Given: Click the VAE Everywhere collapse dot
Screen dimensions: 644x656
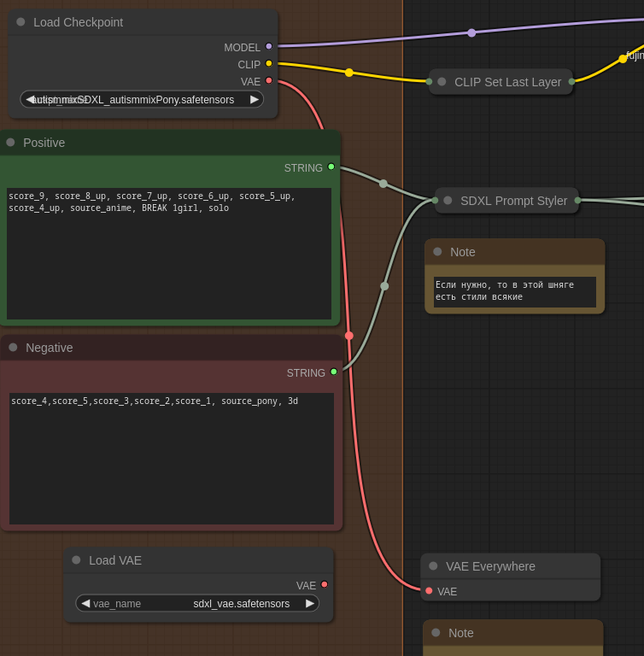Looking at the screenshot, I should point(433,566).
